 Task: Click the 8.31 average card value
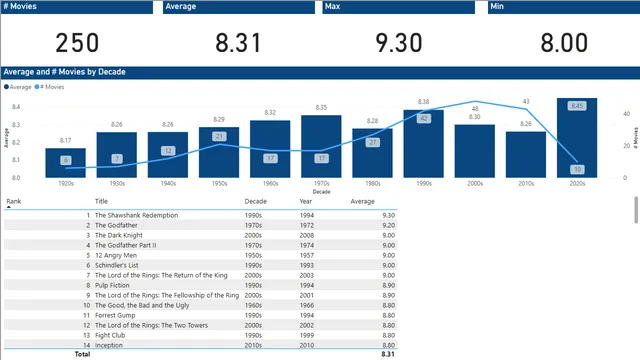tap(238, 43)
